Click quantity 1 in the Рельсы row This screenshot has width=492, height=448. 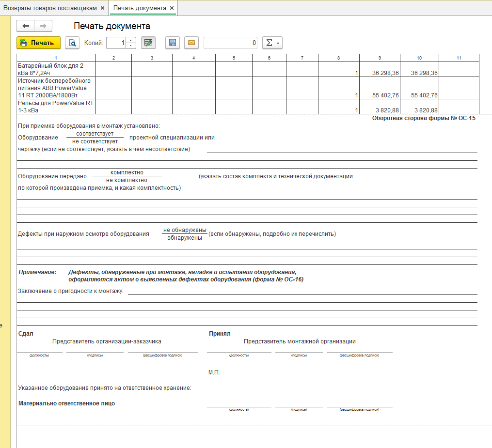(x=356, y=110)
